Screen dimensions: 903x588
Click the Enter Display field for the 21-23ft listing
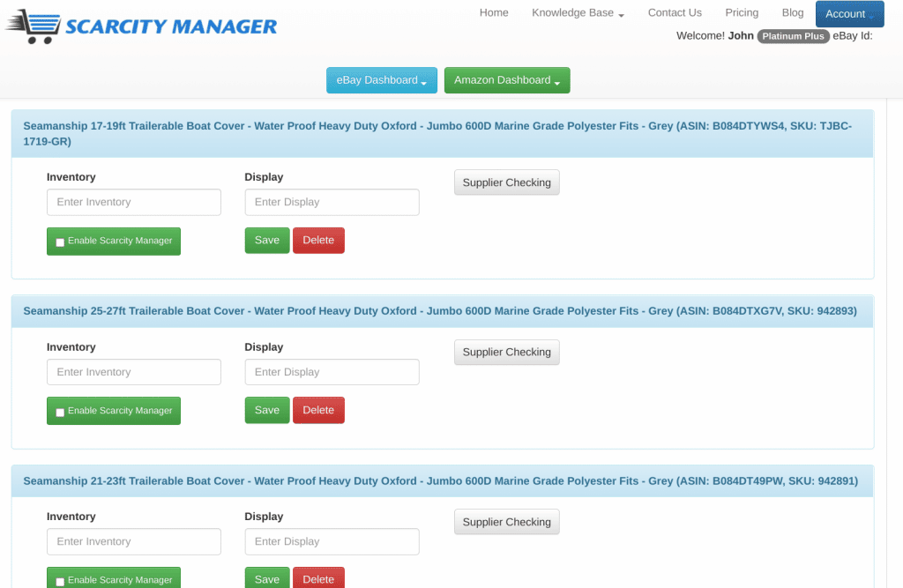[332, 541]
